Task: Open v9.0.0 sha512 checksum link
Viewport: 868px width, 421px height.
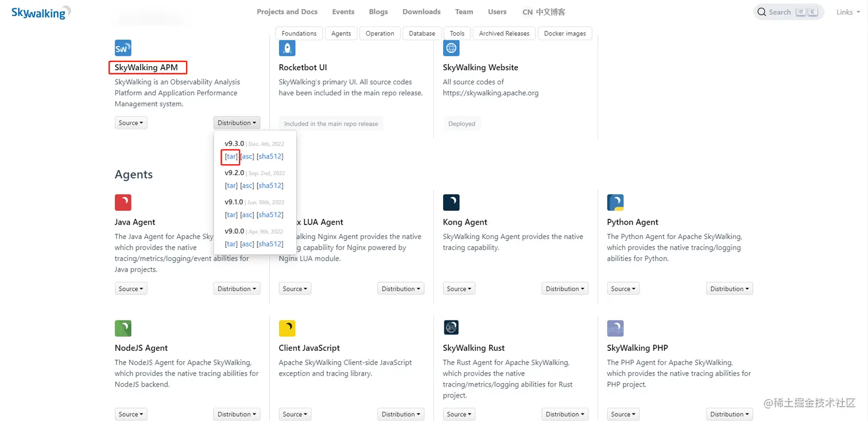Action: click(270, 244)
